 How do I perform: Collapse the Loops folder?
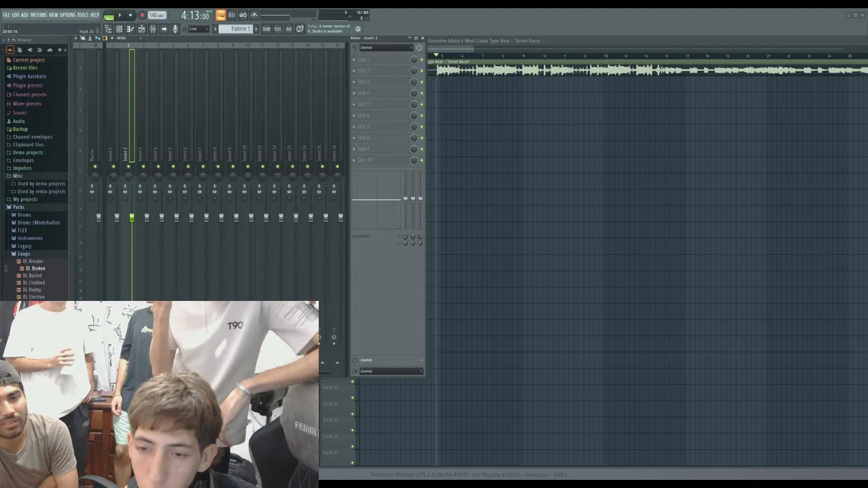click(24, 253)
